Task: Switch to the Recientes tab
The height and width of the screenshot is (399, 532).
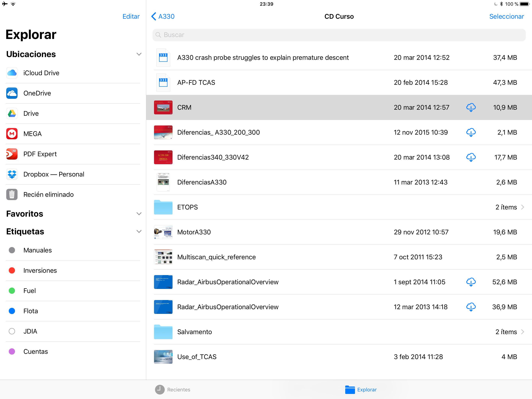Action: (173, 389)
